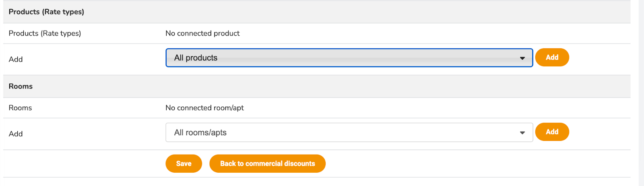The height and width of the screenshot is (186, 644).
Task: Click the arrow on All products selector
Action: [x=522, y=58]
